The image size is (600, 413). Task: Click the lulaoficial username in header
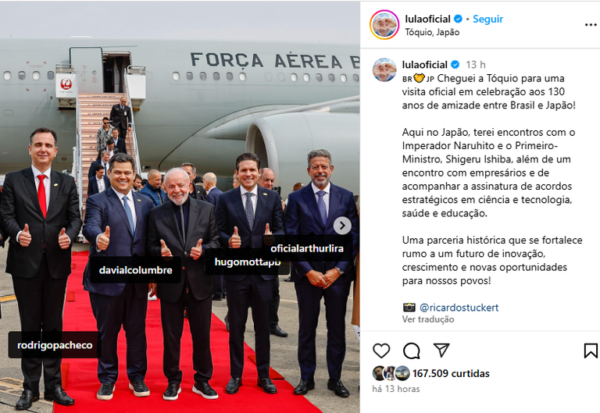click(428, 19)
